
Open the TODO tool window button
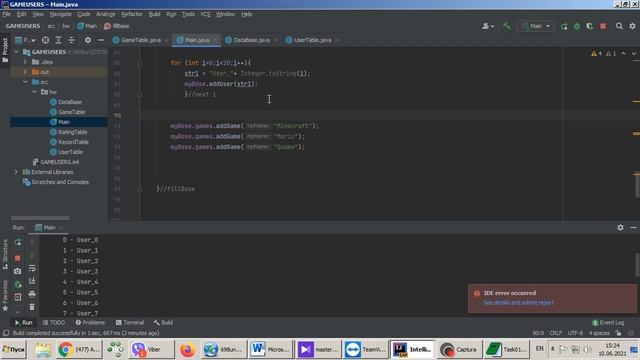54,322
